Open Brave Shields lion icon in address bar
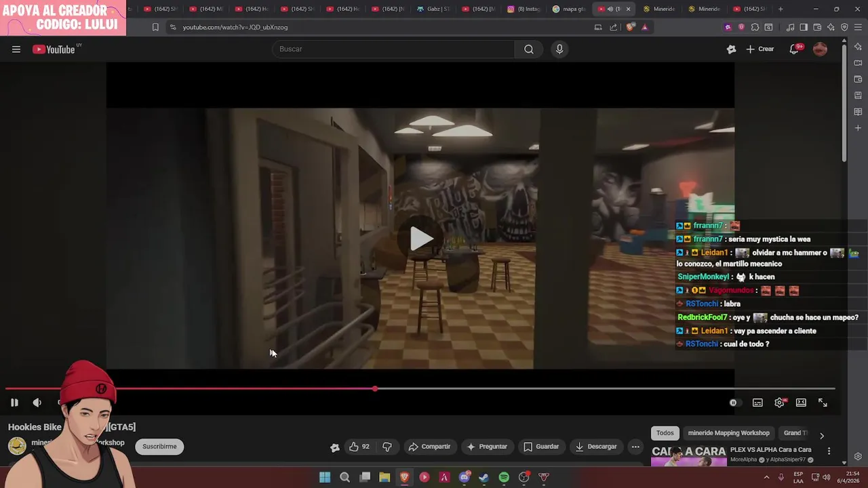The image size is (868, 488). (631, 27)
